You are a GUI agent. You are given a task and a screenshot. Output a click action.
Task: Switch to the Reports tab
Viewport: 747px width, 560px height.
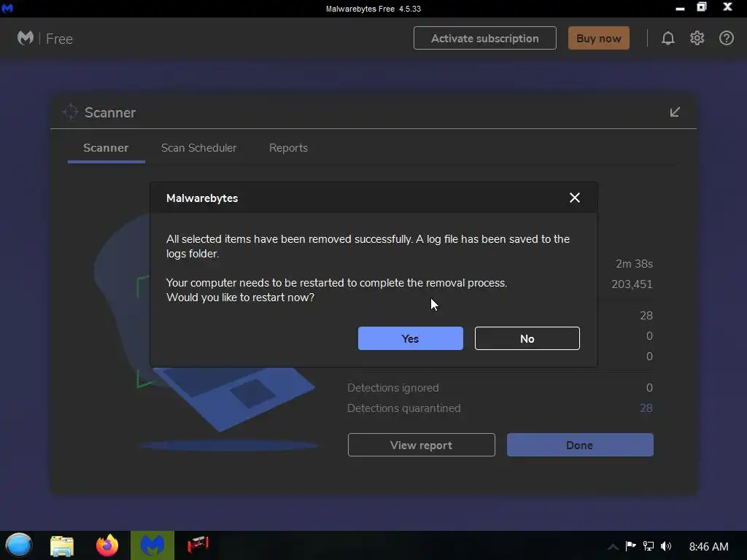[288, 148]
